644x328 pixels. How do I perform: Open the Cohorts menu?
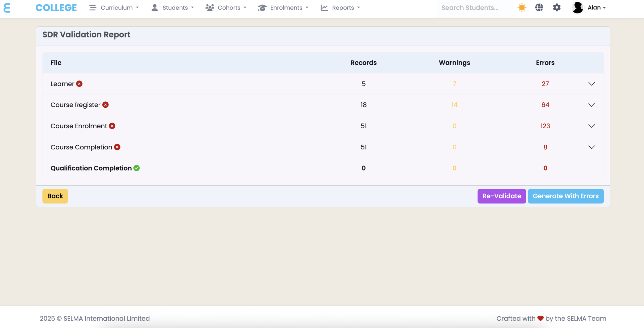226,8
